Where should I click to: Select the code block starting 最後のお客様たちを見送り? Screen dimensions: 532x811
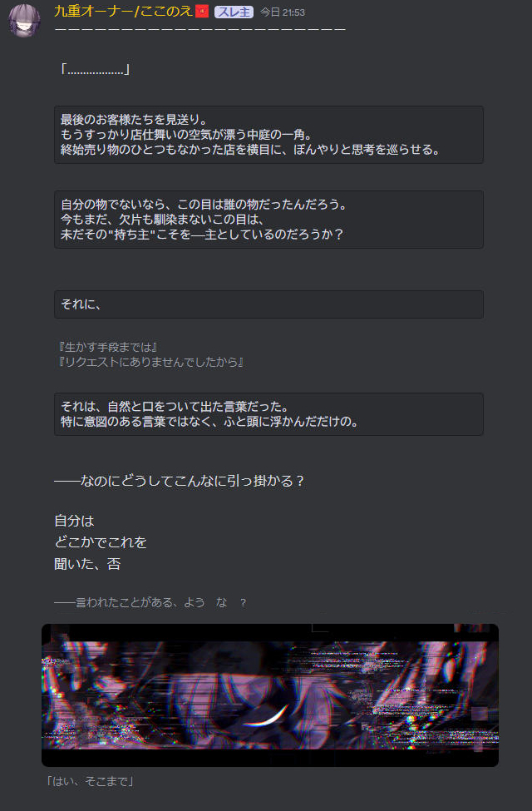pyautogui.click(x=268, y=135)
